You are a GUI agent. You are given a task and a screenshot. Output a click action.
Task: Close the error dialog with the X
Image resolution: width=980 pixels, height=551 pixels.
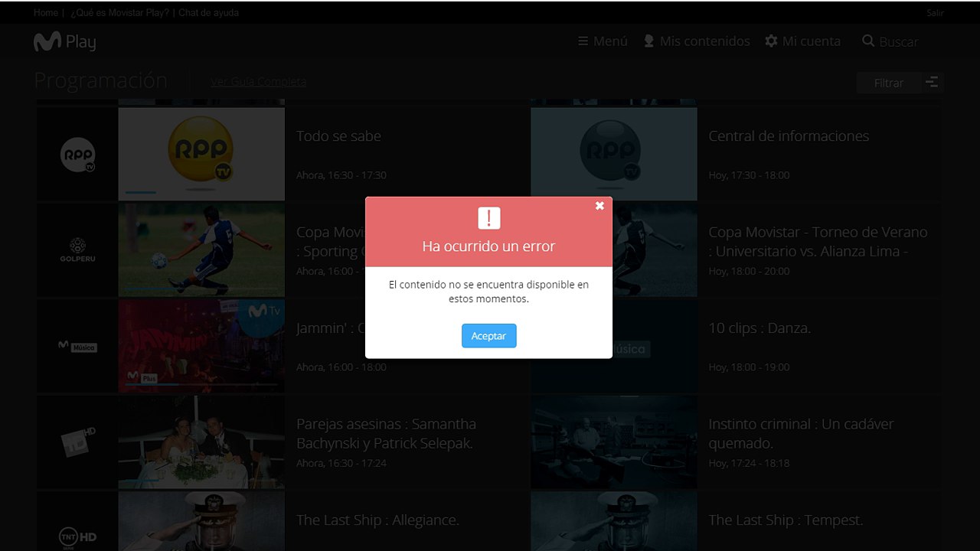599,206
